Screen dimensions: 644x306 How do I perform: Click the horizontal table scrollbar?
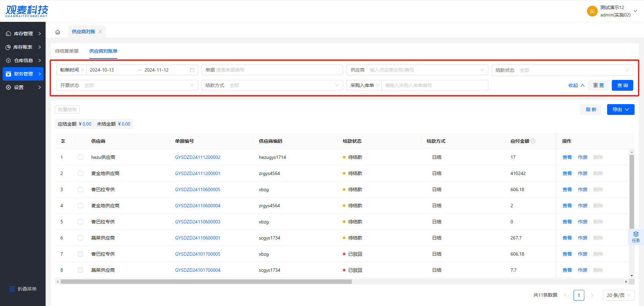(206, 282)
